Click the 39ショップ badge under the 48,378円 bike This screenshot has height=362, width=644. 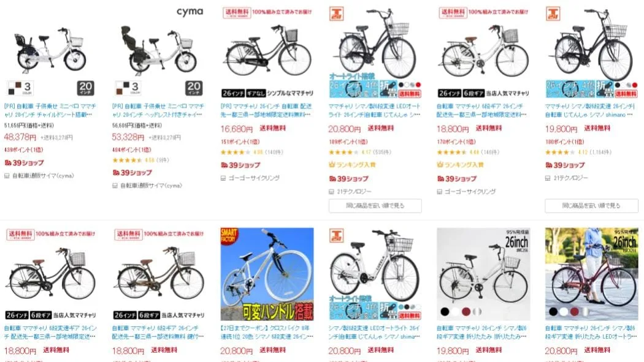[x=25, y=163]
